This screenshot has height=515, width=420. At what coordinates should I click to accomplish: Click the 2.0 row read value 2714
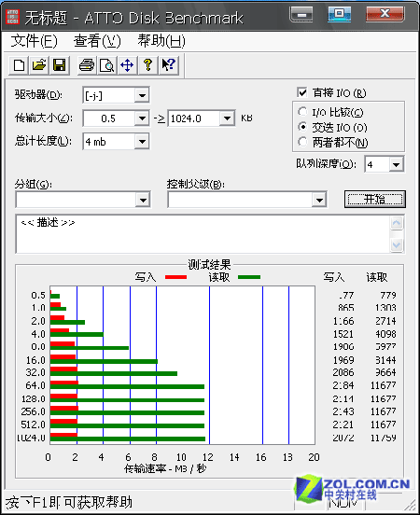[385, 321]
